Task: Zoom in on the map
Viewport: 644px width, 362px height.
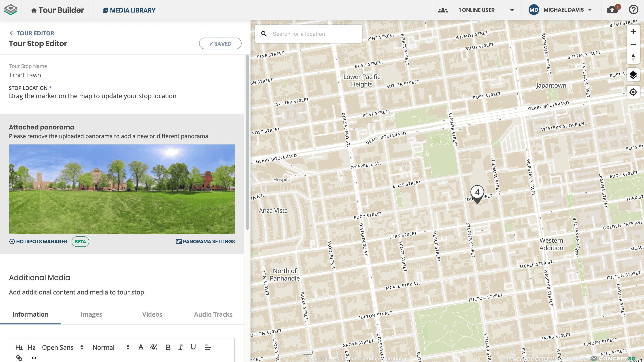Action: point(633,31)
